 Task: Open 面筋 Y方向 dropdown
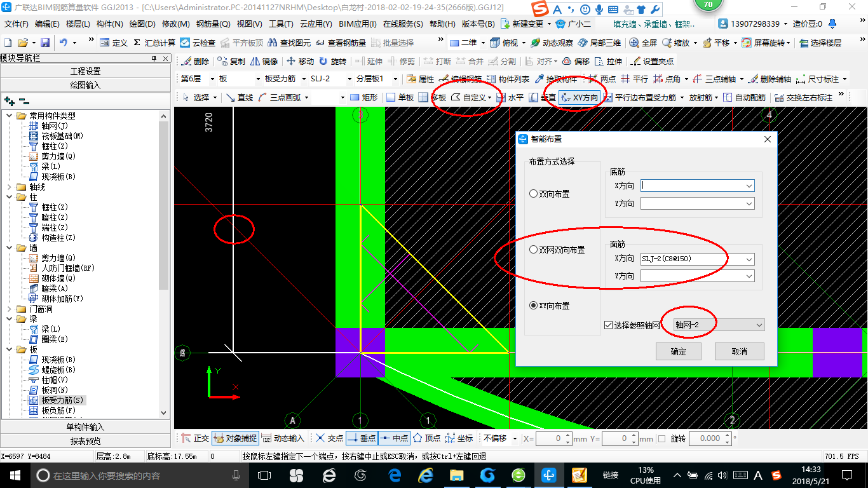[x=749, y=276]
